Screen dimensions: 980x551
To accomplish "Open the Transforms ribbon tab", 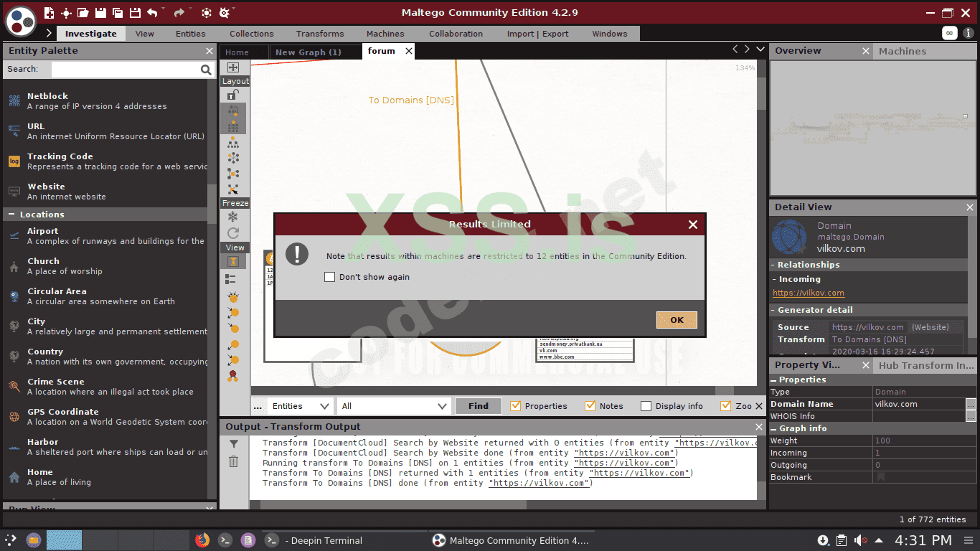I will point(320,34).
